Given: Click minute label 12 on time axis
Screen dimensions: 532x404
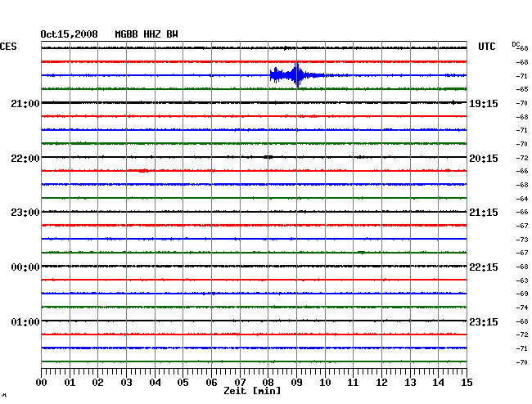Looking at the screenshot, I should click(381, 382).
